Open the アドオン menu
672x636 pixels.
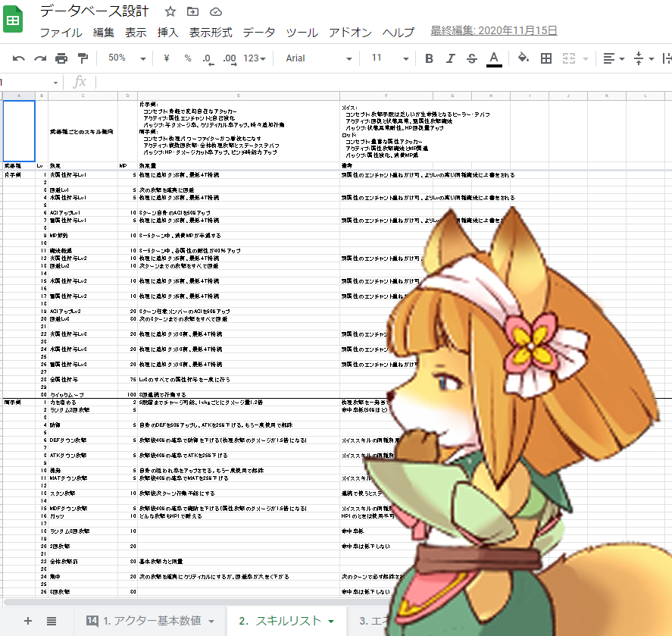pos(350,33)
